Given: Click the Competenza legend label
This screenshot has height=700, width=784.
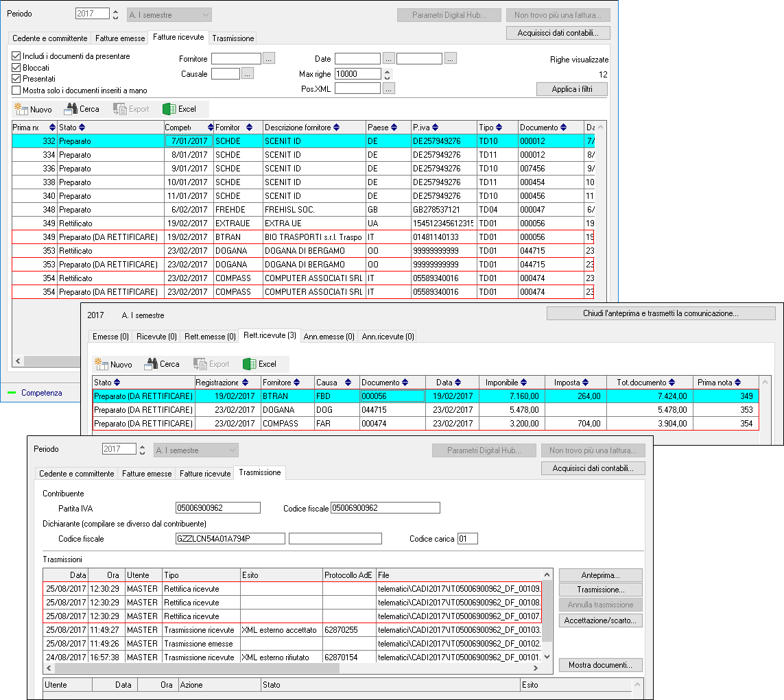Looking at the screenshot, I should pos(42,393).
